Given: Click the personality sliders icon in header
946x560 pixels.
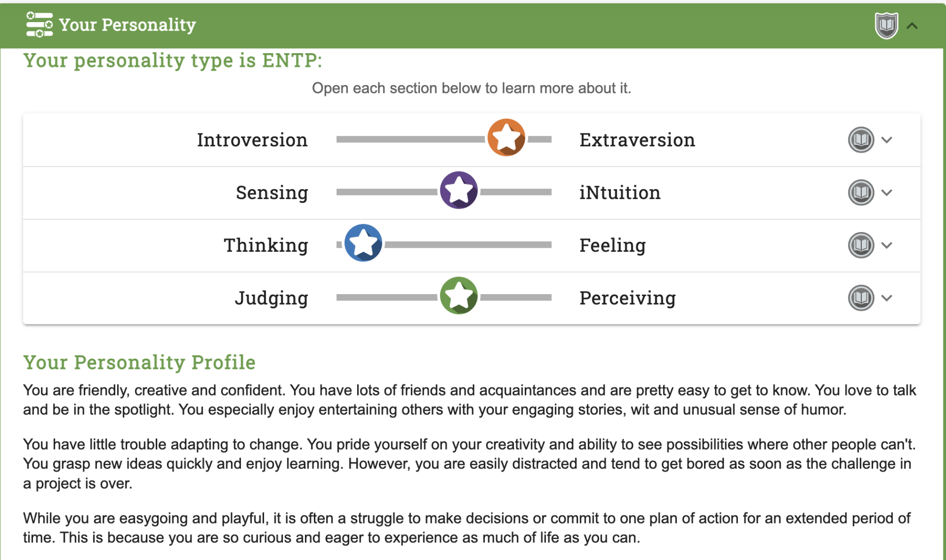Looking at the screenshot, I should 39,25.
